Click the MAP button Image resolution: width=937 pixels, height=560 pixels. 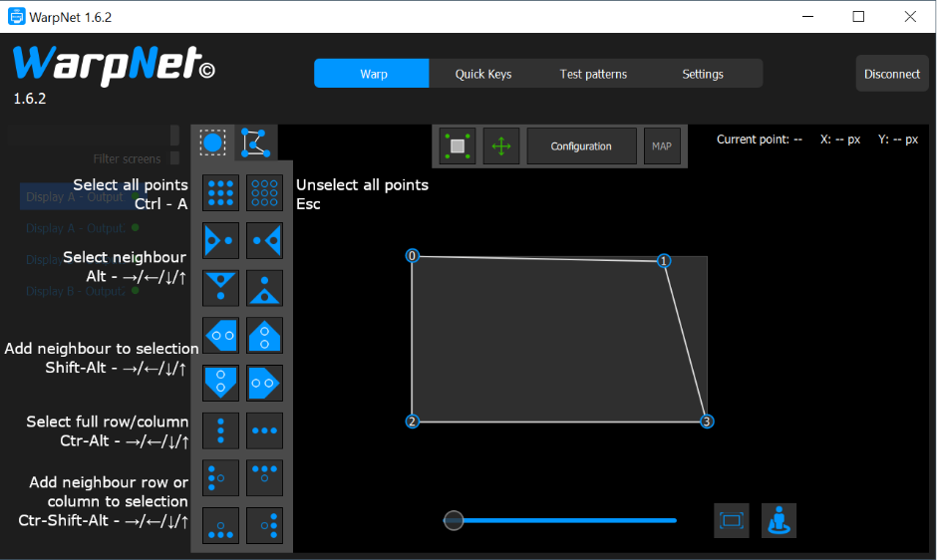click(662, 145)
